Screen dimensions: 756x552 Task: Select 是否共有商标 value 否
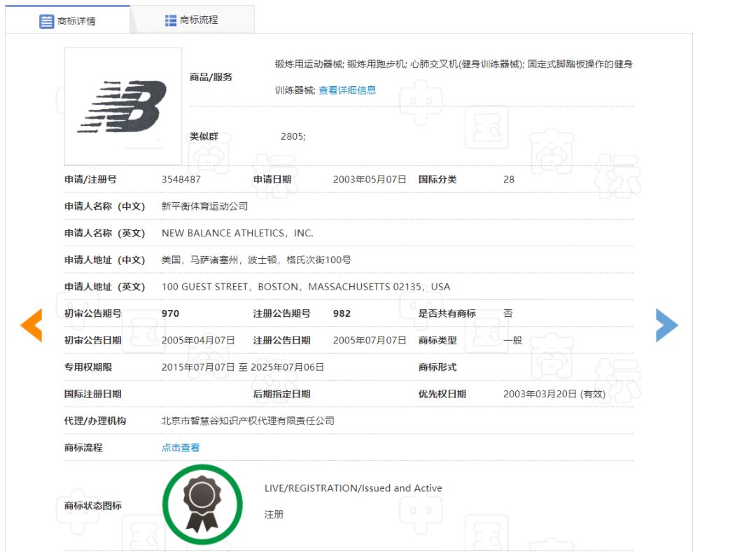click(508, 313)
